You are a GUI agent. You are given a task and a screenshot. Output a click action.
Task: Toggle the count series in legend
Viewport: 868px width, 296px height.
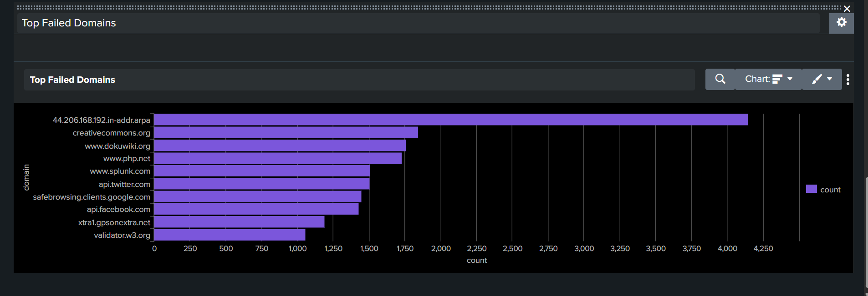[x=830, y=190]
